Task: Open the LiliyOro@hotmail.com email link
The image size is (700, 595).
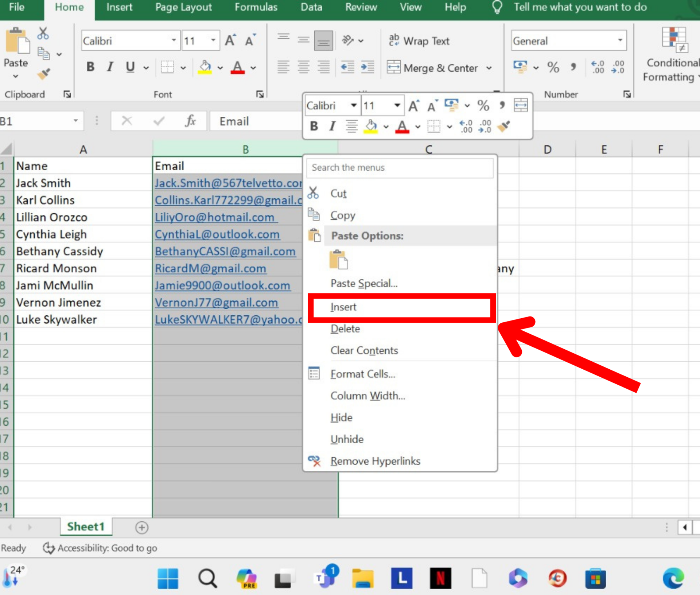Action: point(214,217)
